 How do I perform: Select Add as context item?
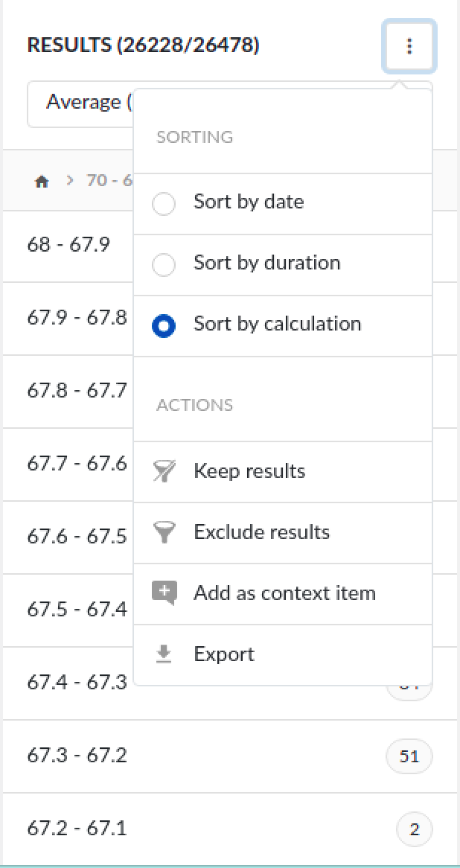click(285, 593)
